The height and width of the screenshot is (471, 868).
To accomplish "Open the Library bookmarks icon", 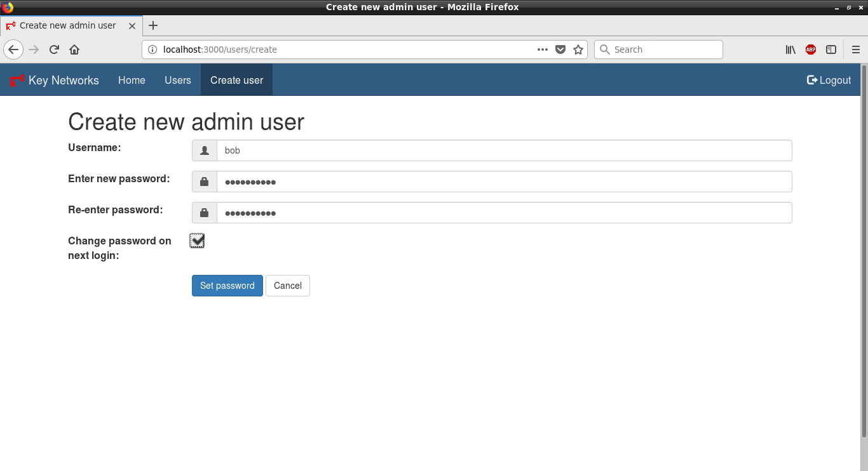I will click(x=790, y=50).
